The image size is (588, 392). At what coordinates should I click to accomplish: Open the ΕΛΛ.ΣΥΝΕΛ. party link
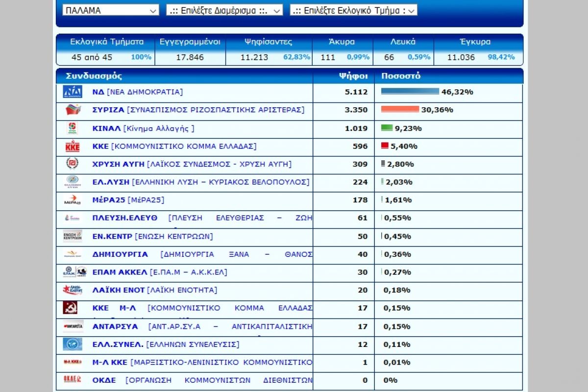166,344
